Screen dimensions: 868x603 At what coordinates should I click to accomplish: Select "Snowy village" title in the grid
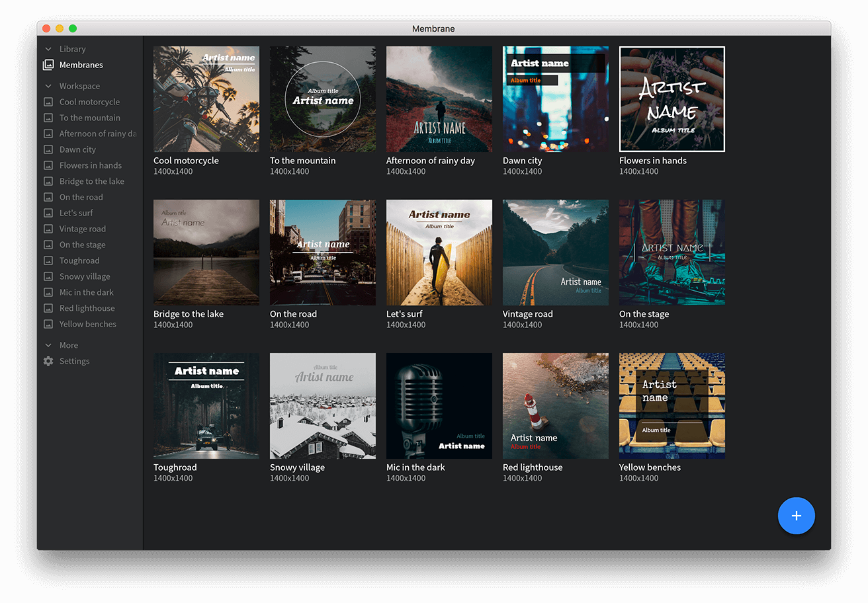tap(297, 467)
